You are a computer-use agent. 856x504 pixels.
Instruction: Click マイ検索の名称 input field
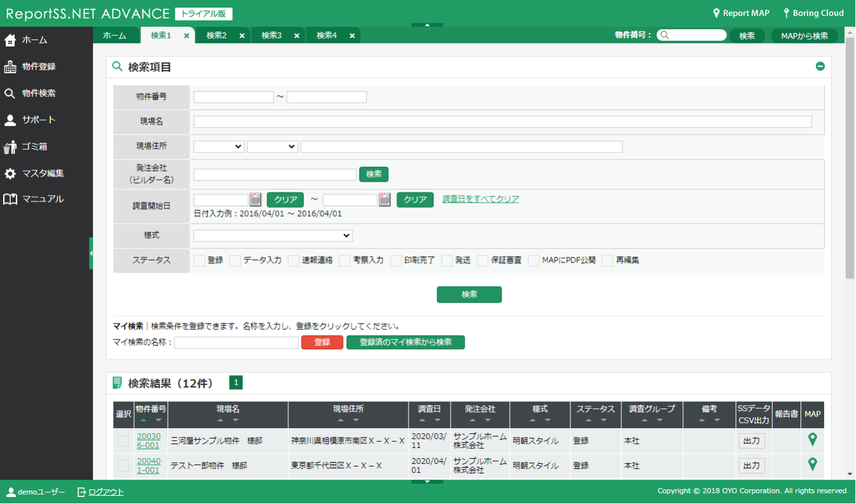236,343
